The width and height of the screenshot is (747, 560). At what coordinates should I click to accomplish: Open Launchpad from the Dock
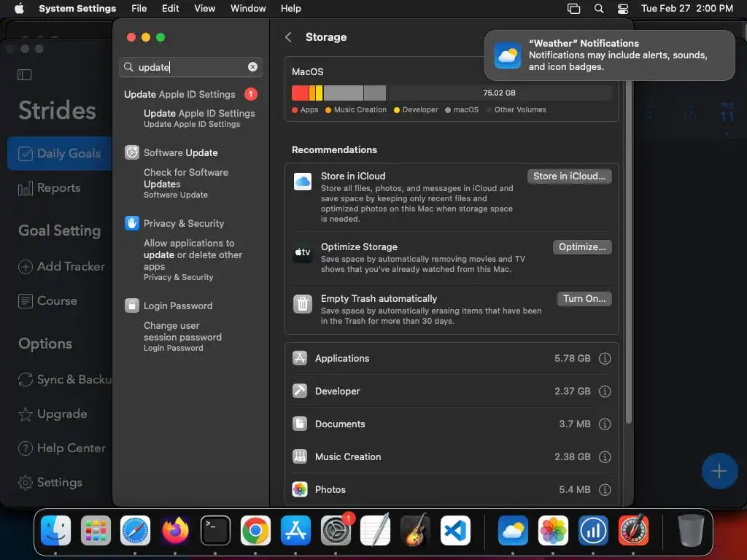point(96,531)
